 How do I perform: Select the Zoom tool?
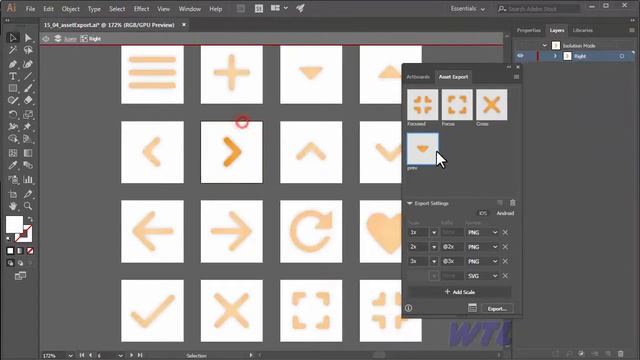[x=28, y=206]
